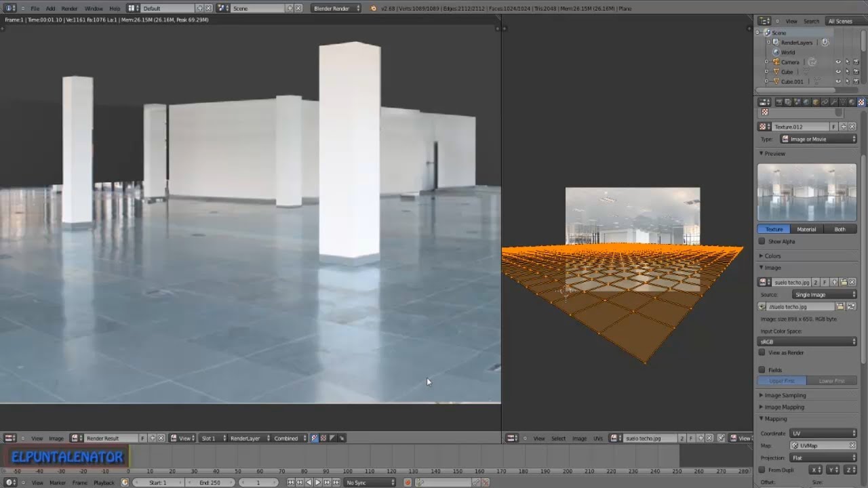This screenshot has height=488, width=868.
Task: Open the sRGB Input Color Space dropdown
Action: (x=807, y=342)
